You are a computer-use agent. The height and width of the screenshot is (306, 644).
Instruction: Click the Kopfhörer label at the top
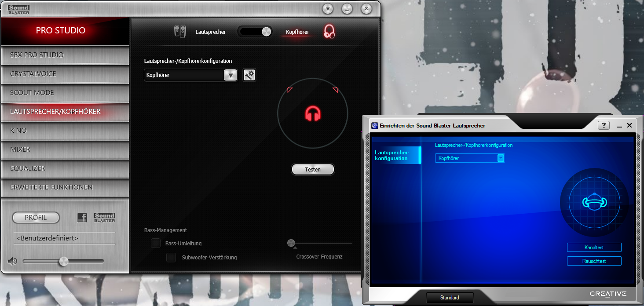(x=297, y=32)
